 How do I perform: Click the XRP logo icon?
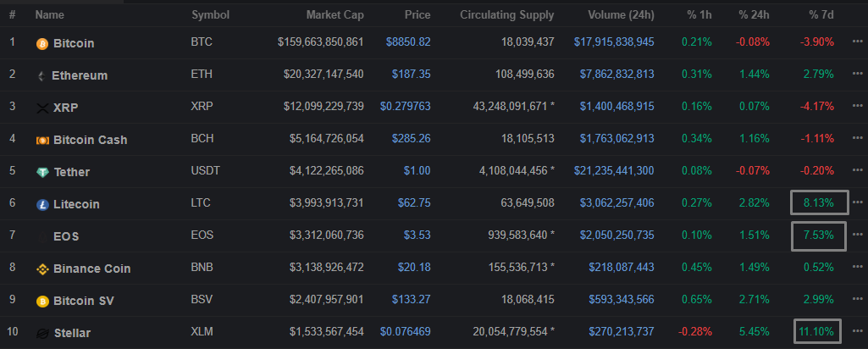42,108
